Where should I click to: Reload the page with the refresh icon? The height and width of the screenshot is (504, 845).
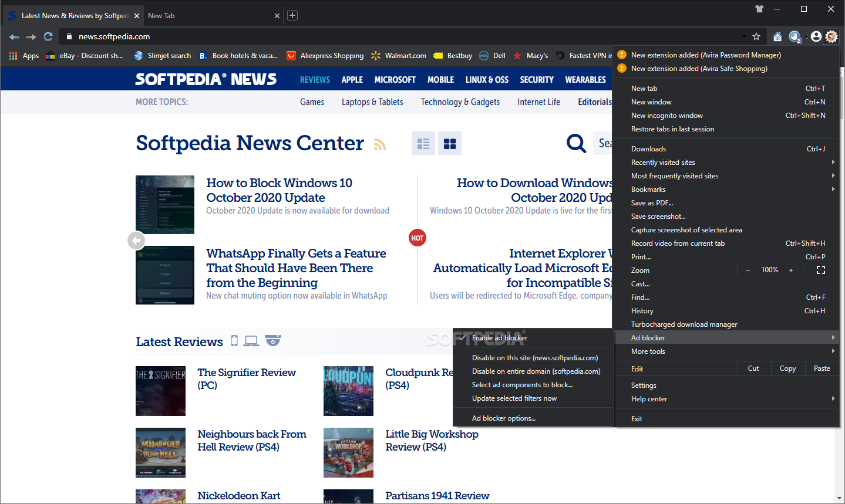48,36
